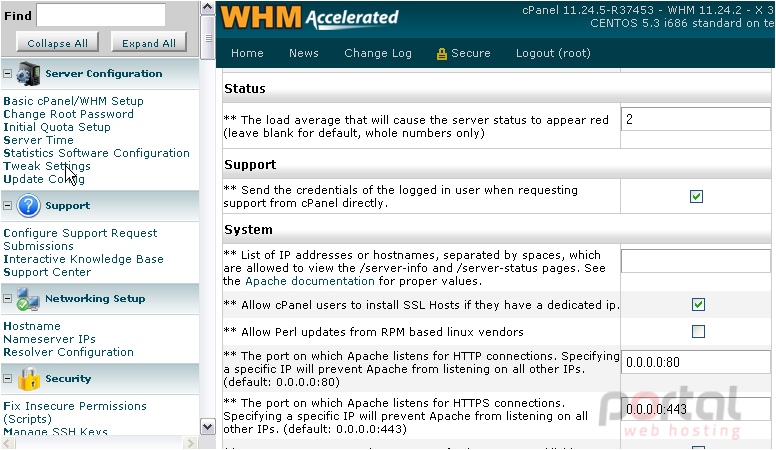776x450 pixels.
Task: Click the allowed IP addresses input field
Action: tap(696, 261)
